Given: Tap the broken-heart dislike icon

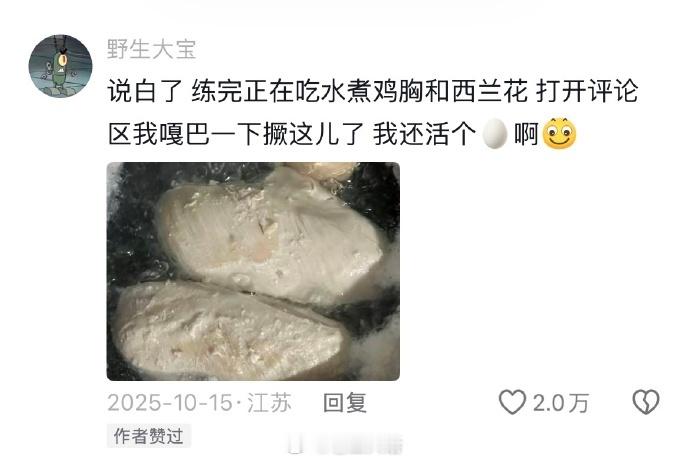Looking at the screenshot, I should point(646,402).
